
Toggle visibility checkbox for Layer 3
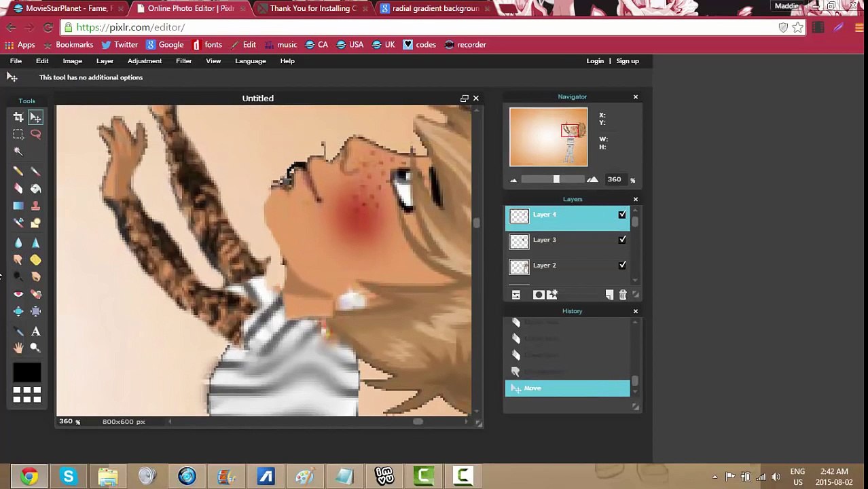pos(622,240)
